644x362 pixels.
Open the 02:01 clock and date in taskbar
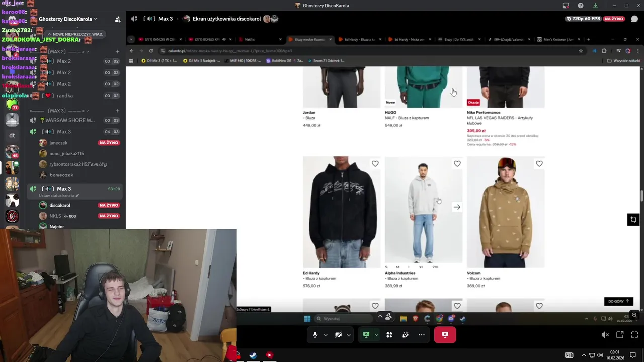(x=614, y=355)
